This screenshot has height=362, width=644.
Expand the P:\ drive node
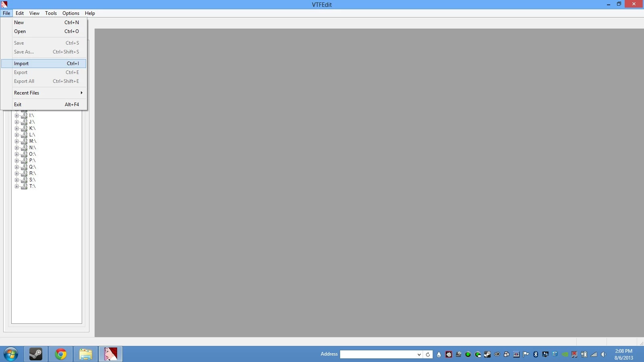pos(17,160)
